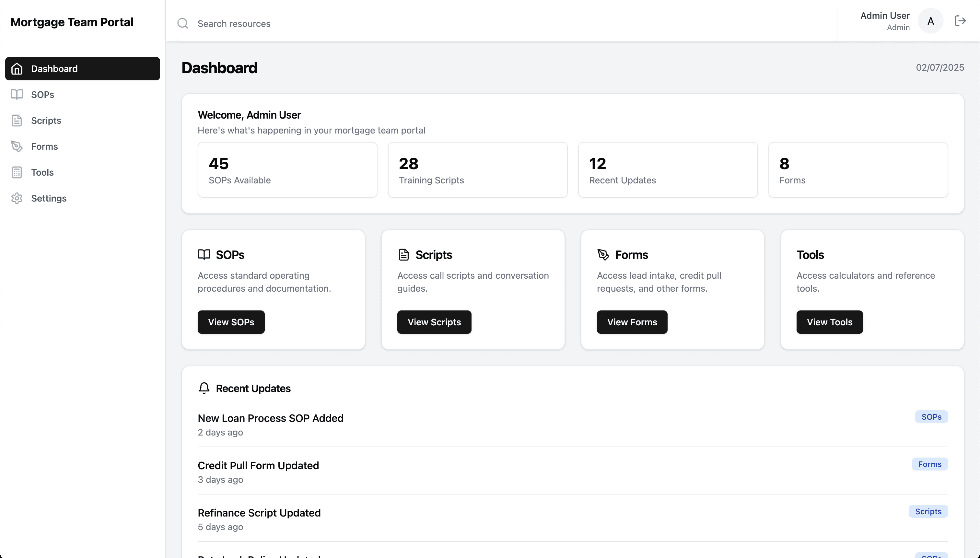Click the SOPs badge on the first update
Viewport: 980px width, 558px height.
click(931, 417)
